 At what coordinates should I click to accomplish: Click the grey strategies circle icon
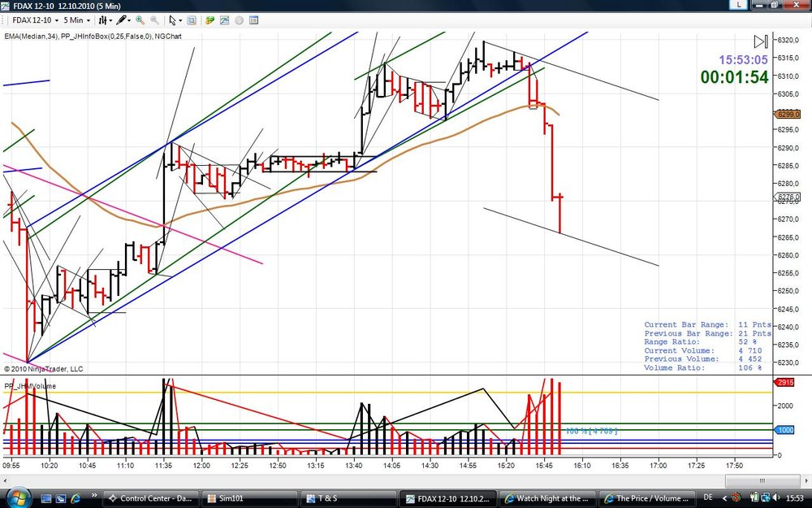(239, 20)
